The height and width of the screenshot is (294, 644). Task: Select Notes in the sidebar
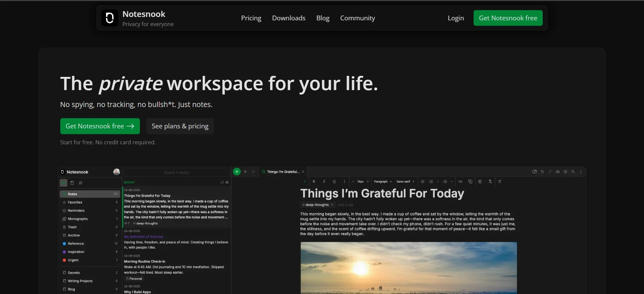point(90,194)
